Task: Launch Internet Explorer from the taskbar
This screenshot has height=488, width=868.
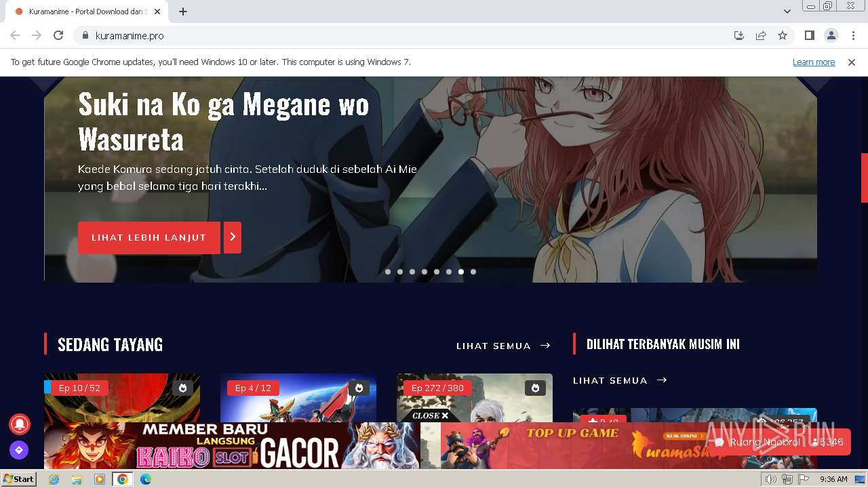Action: tap(54, 479)
